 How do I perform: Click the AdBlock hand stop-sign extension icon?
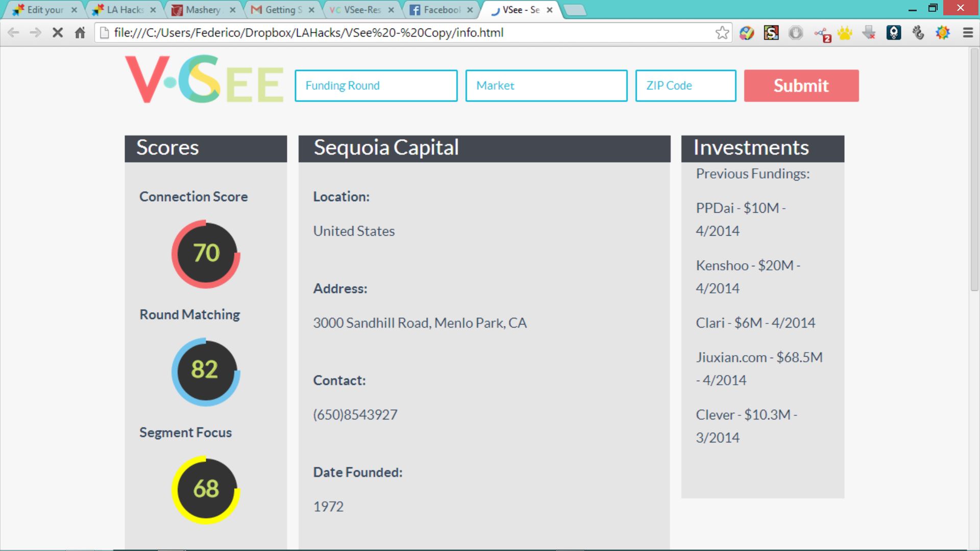click(x=795, y=33)
